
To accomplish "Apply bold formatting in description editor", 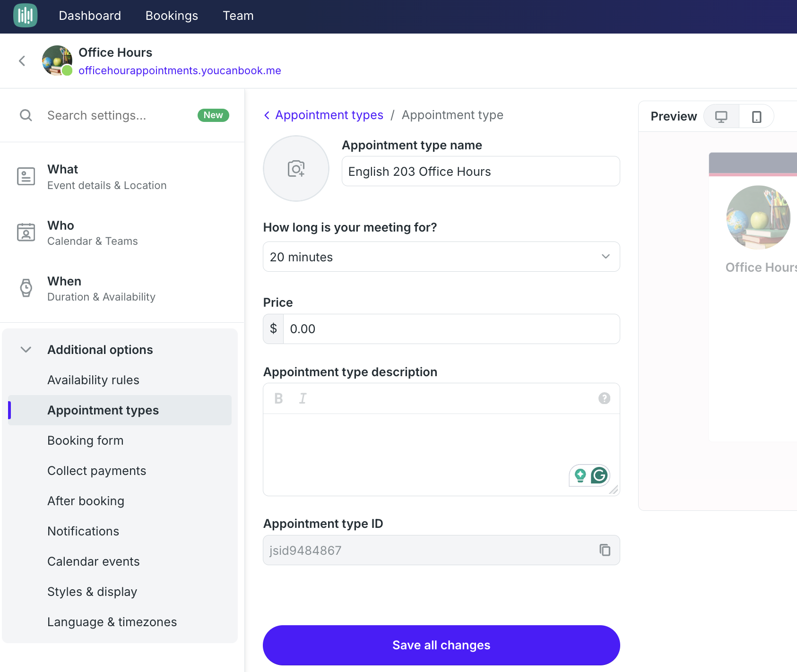I will 279,398.
